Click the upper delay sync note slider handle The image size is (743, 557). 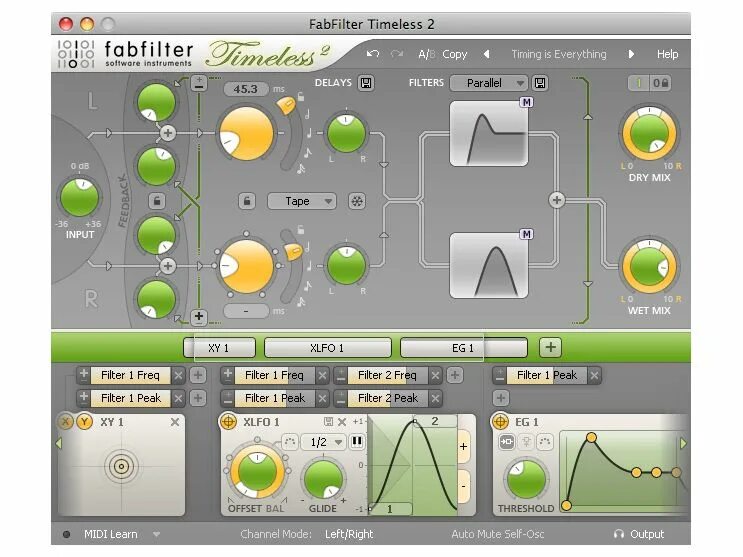285,105
